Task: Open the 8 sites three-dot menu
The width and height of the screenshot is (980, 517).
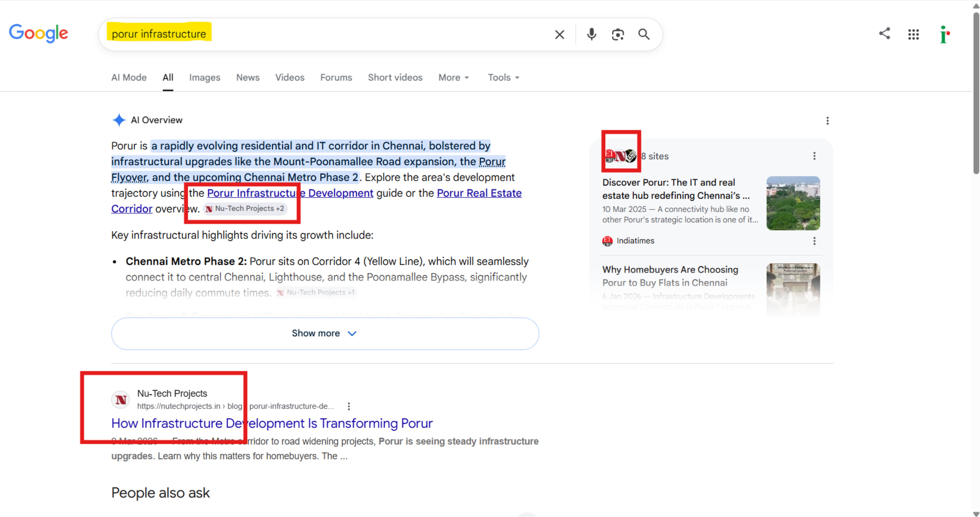Action: click(814, 156)
